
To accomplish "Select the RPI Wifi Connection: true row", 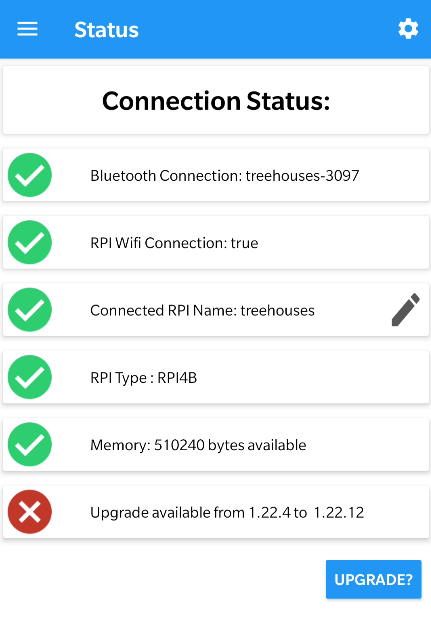I will (216, 242).
